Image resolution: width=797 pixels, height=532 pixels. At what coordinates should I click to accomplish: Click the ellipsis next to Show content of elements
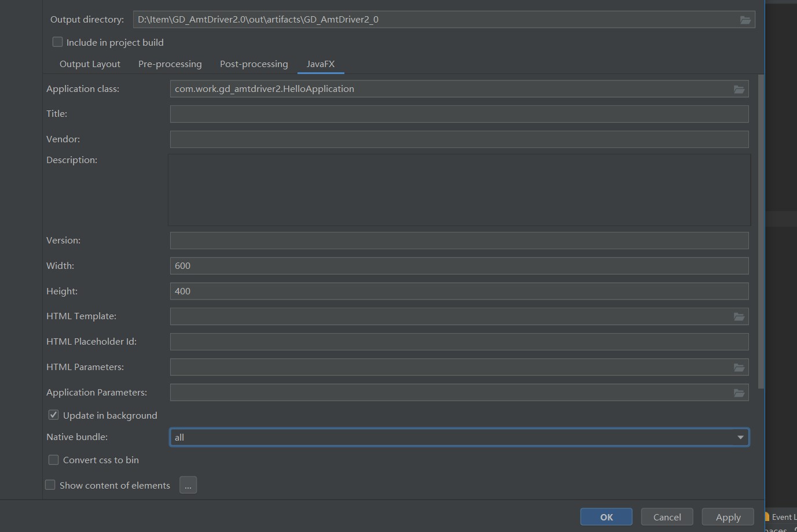coord(188,485)
